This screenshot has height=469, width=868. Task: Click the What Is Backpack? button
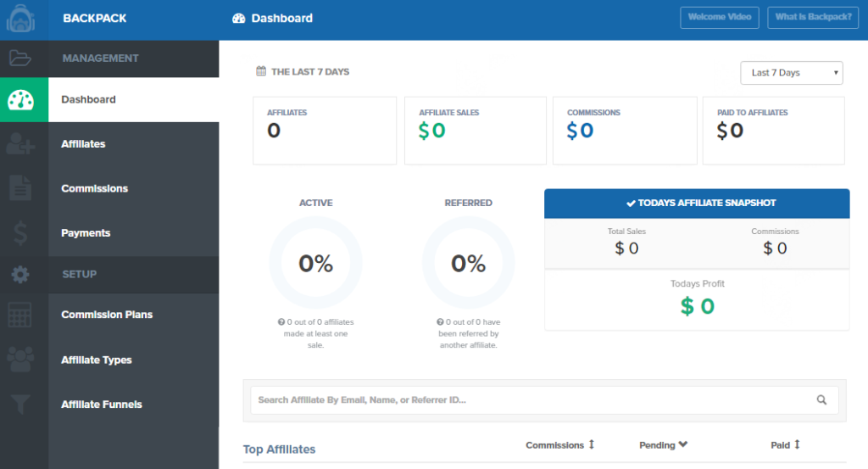pyautogui.click(x=813, y=17)
